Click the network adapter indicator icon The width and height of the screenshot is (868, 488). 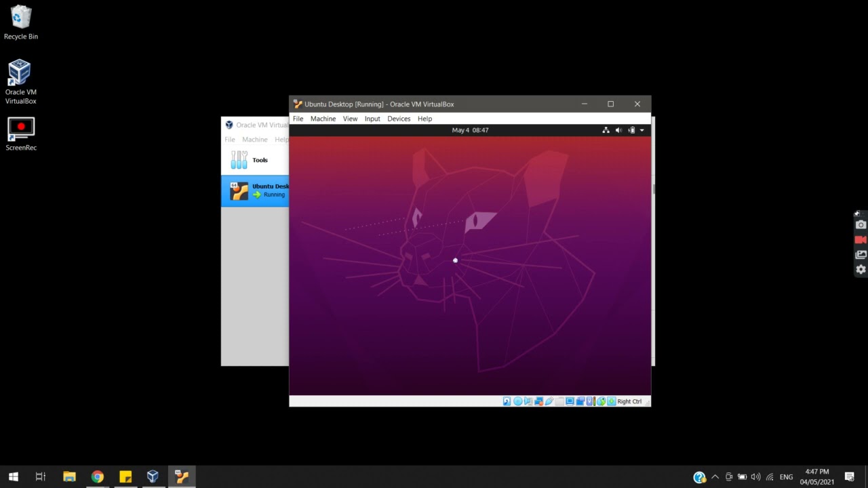(538, 401)
